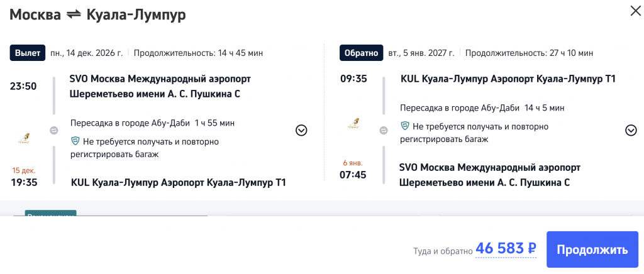Click the return KUL departure airport name
Viewport: 644px width, 274px height.
click(x=508, y=79)
